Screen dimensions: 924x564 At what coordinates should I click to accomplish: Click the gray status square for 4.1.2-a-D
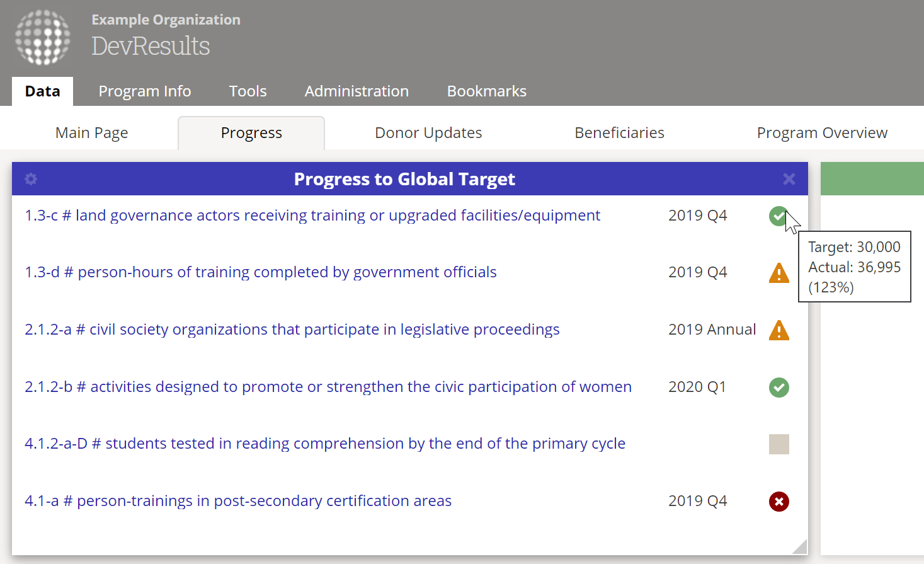click(779, 444)
